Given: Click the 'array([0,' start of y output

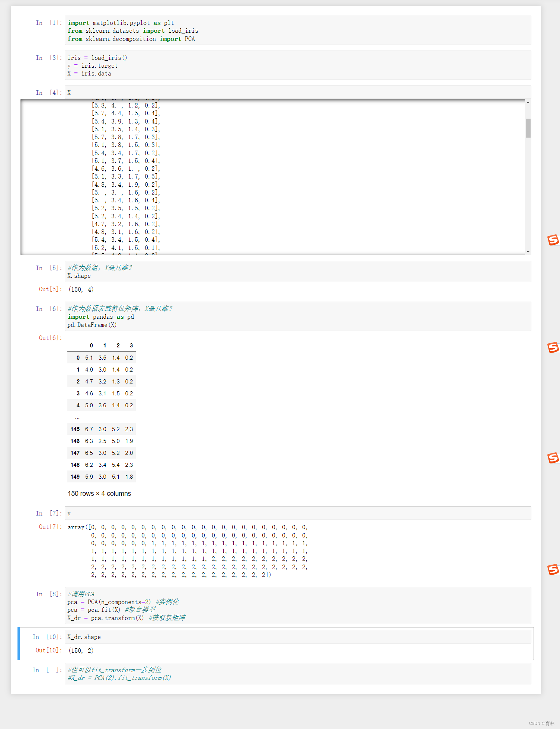Looking at the screenshot, I should click(82, 527).
